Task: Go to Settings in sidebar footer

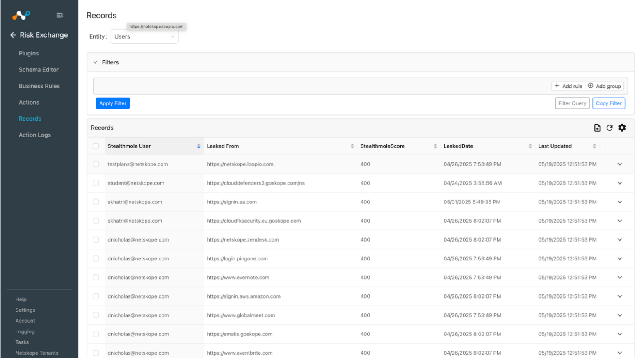Action: 25,310
